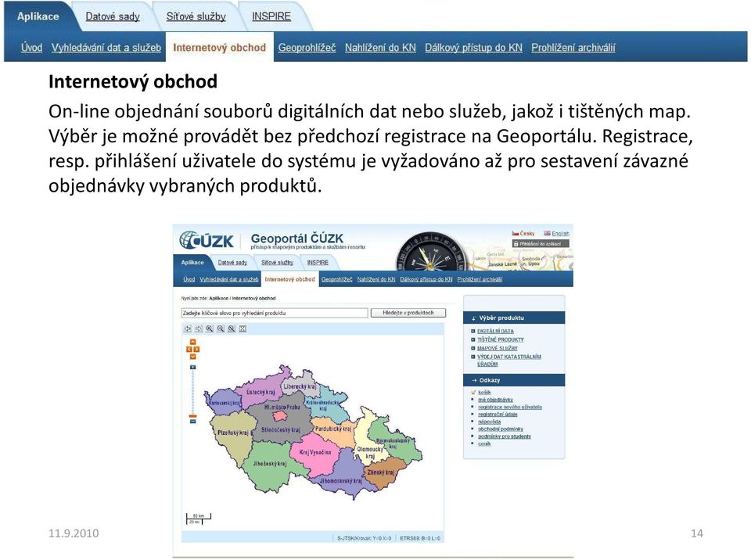This screenshot has height=560, width=751.
Task: Select Jihomoravský kraj region on the map
Action: (341, 480)
